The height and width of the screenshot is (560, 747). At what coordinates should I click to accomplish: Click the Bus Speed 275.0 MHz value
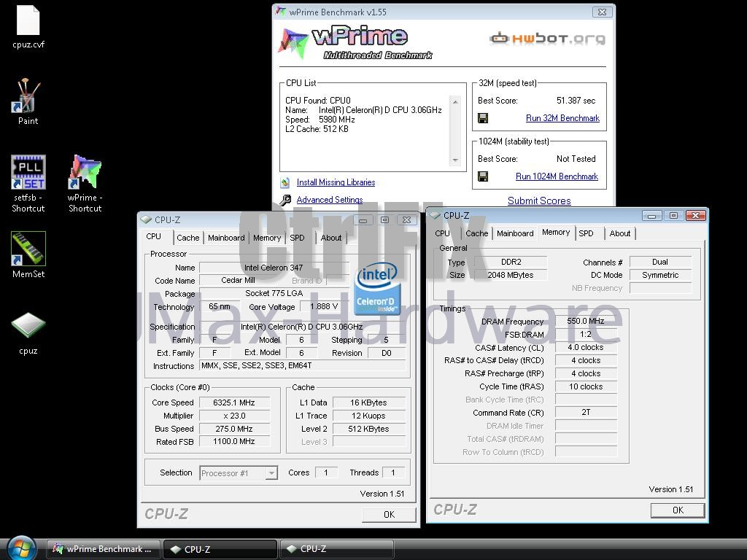click(234, 429)
